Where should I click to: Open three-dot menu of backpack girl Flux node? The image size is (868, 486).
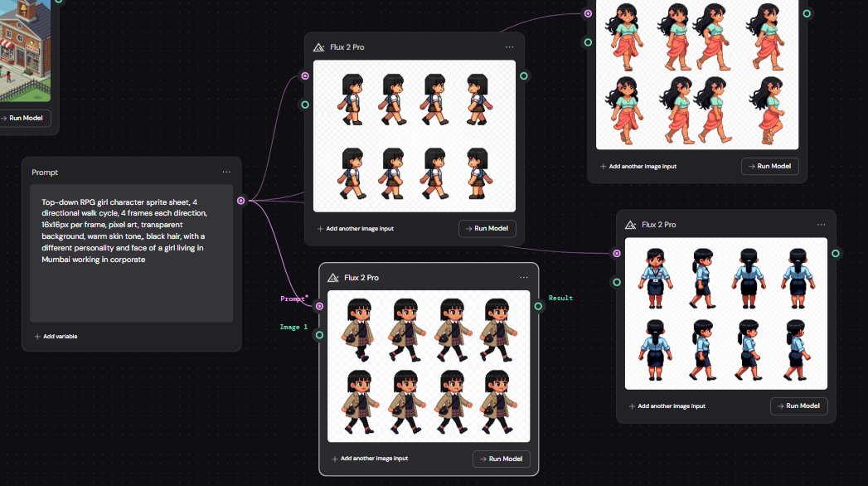(x=509, y=47)
